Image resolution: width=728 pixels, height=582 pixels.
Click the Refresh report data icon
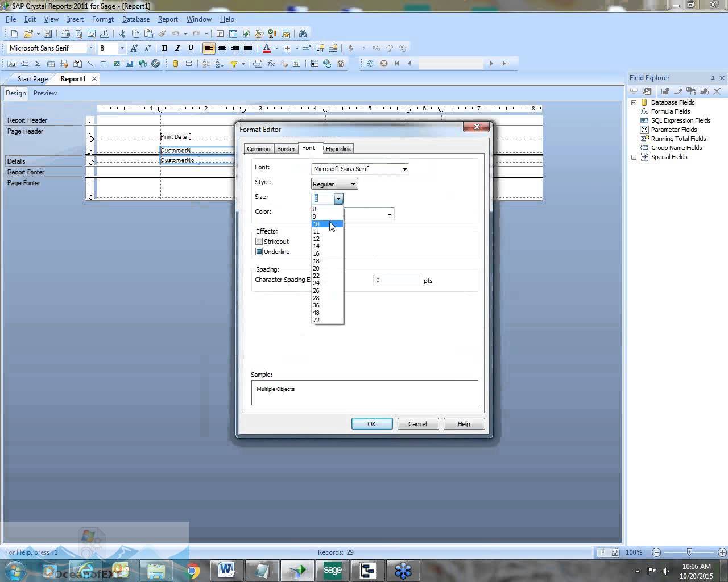(370, 64)
